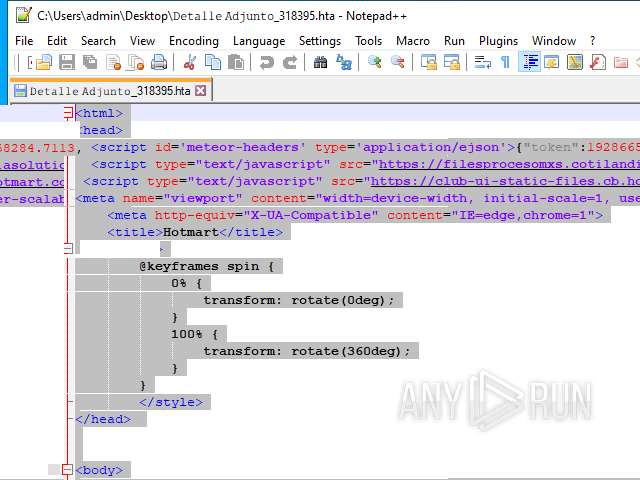Zoom in using the magnifier plus icon
The height and width of the screenshot is (480, 640).
[374, 62]
